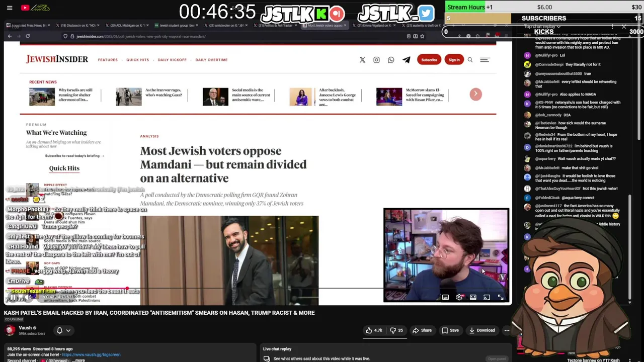Bookmark the page with the star icon
Viewport: 644px width, 362px height.
(422, 36)
